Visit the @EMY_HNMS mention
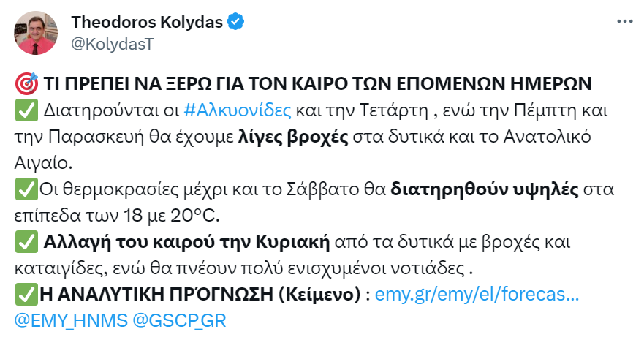 [68, 320]
